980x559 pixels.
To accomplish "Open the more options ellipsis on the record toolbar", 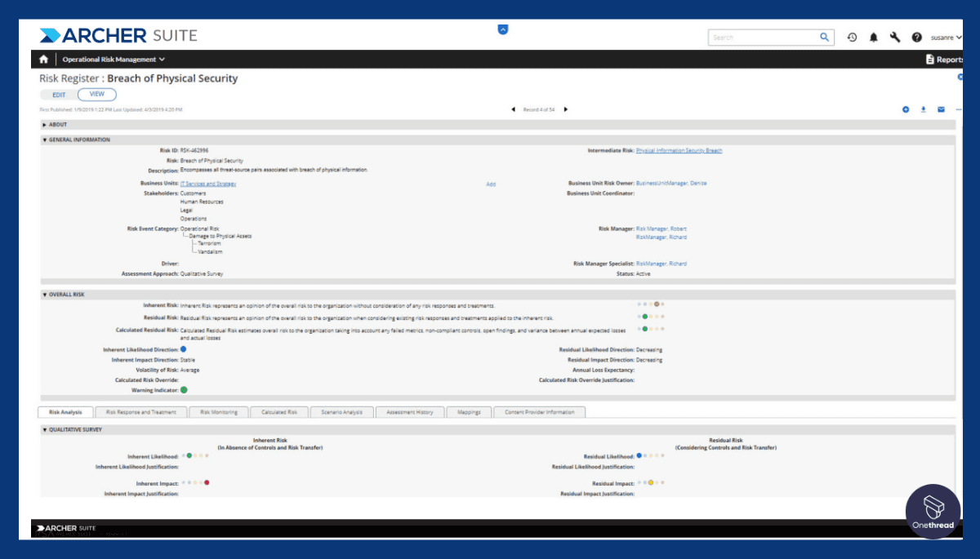I will (x=959, y=109).
